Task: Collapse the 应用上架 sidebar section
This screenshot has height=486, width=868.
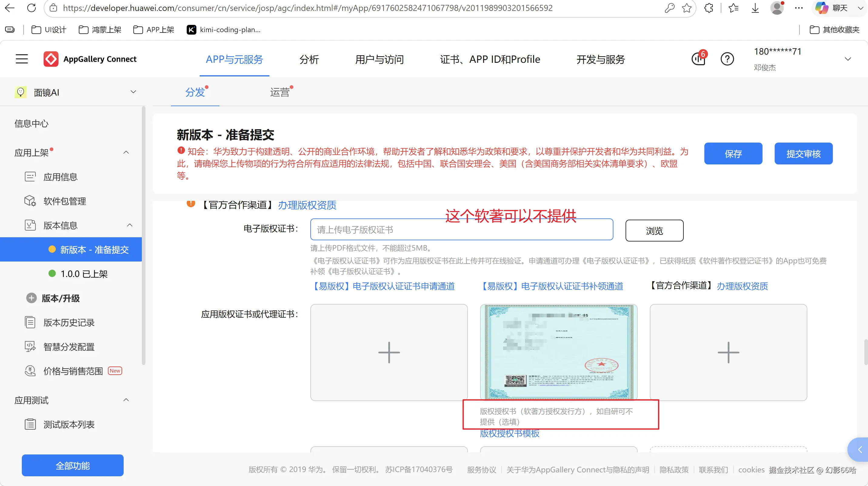Action: tap(126, 153)
